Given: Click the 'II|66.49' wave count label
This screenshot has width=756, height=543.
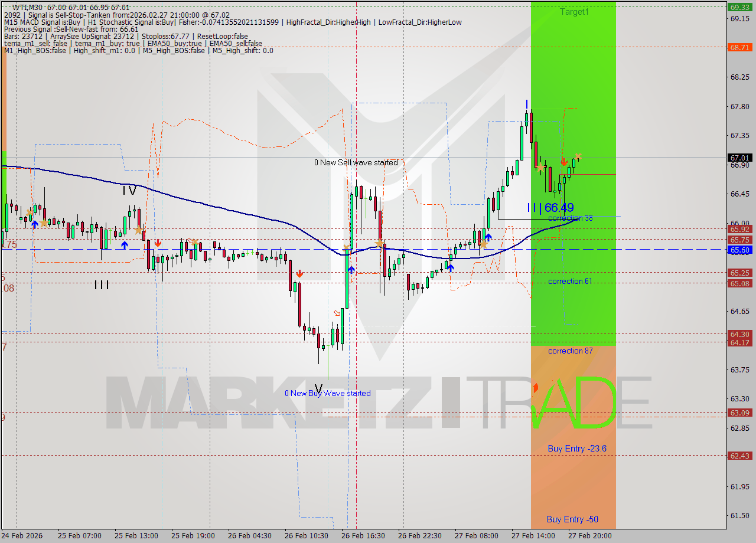Looking at the screenshot, I should click(549, 208).
